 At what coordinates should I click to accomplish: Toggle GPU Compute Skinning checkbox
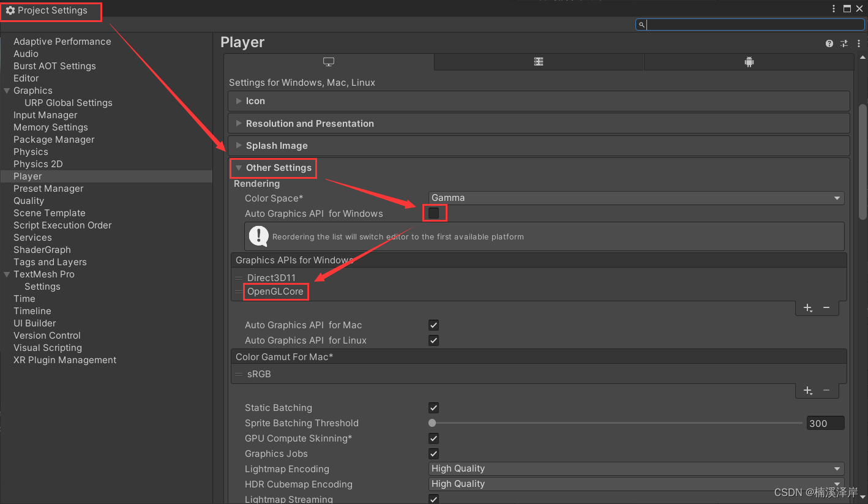433,438
